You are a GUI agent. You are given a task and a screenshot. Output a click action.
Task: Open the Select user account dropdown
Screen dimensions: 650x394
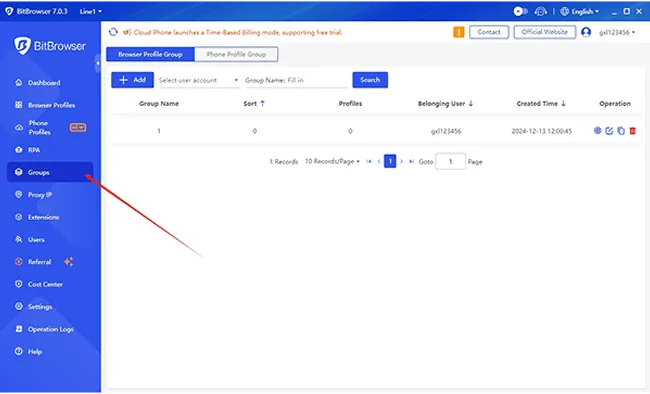[199, 80]
